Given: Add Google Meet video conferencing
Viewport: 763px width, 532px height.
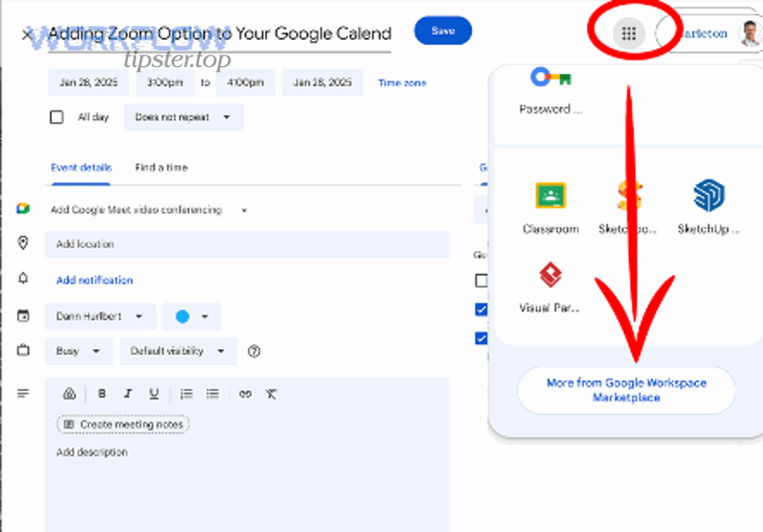Looking at the screenshot, I should point(136,210).
